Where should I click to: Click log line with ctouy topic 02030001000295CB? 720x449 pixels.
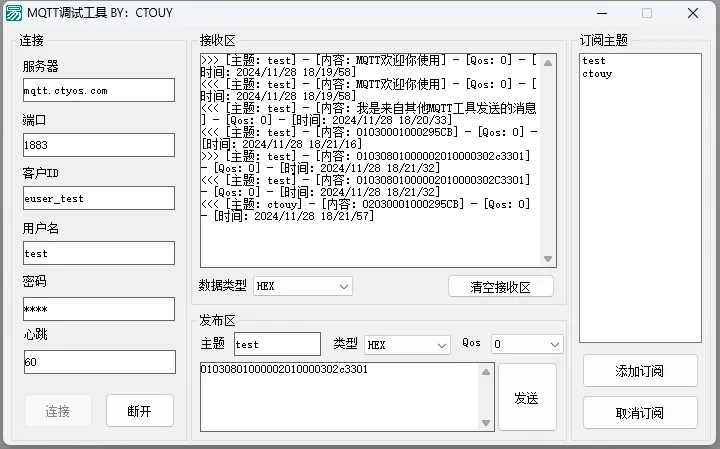(x=366, y=210)
